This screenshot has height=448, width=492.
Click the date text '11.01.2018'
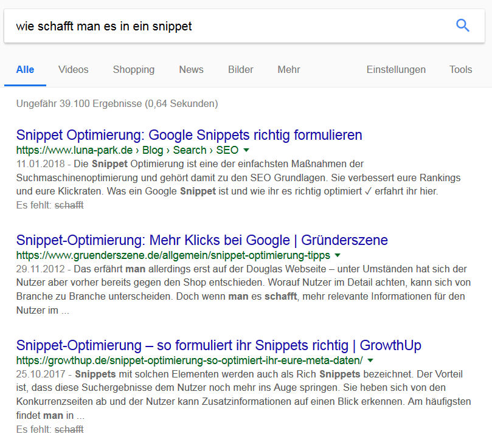(x=41, y=164)
